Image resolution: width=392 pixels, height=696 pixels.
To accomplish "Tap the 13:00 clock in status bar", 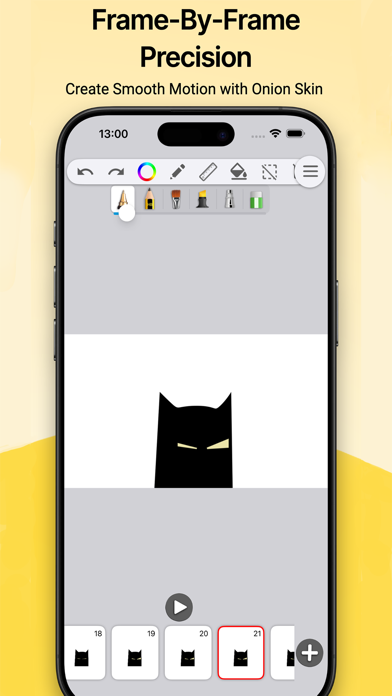I will tap(113, 134).
